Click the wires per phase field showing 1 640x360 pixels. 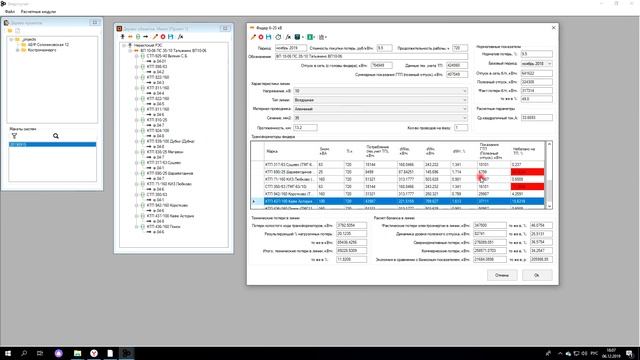pyautogui.click(x=460, y=127)
